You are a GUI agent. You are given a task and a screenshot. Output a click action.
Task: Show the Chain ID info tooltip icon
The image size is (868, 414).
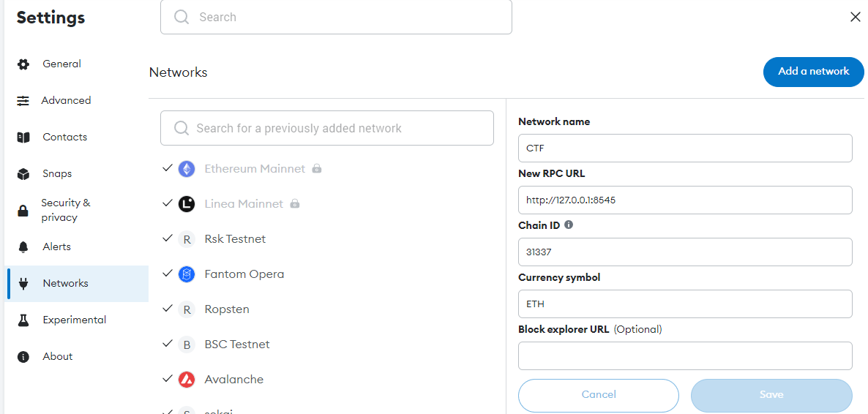click(569, 225)
